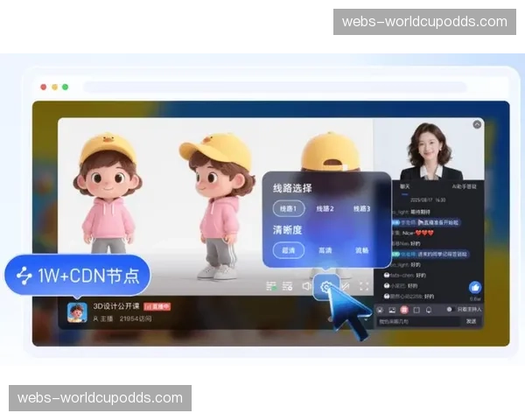The width and height of the screenshot is (525, 420).
Task: Enter fullscreen with the corner brackets icon
Action: pyautogui.click(x=364, y=286)
